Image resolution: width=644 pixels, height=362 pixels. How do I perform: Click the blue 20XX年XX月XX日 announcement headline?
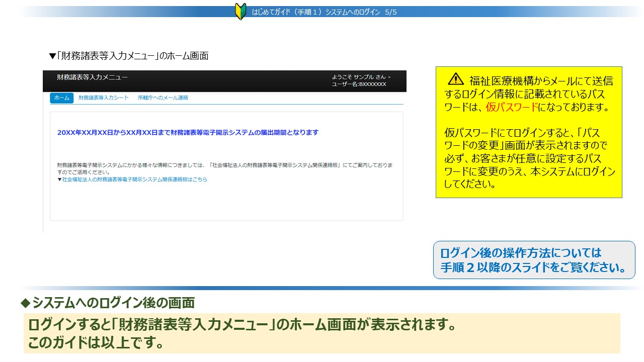tap(188, 133)
